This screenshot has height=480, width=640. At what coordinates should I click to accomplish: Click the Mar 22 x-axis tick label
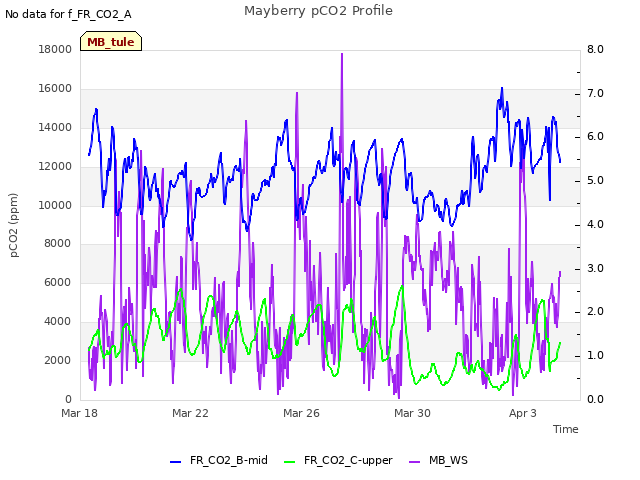pyautogui.click(x=190, y=413)
